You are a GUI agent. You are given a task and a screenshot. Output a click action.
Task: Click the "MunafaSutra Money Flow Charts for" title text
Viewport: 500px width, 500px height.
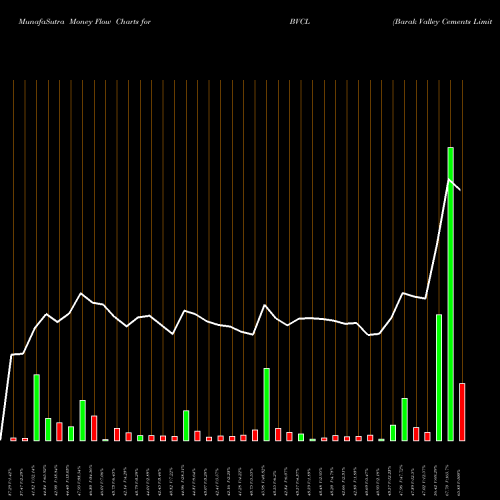coord(85,22)
